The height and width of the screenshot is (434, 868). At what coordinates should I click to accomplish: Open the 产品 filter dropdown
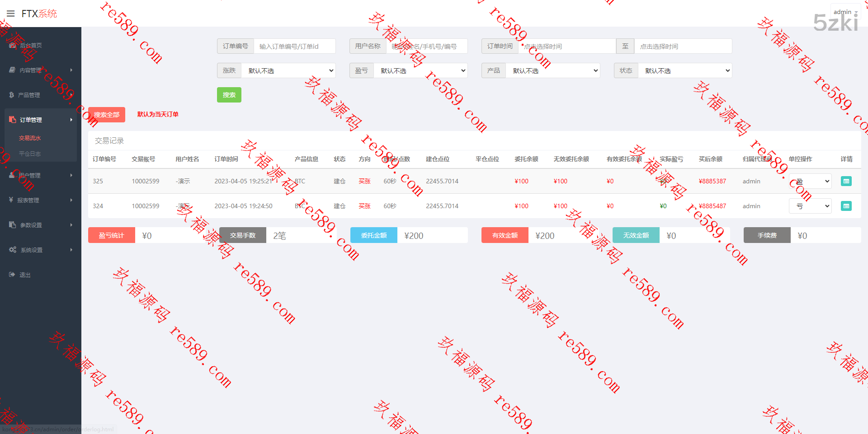[553, 70]
